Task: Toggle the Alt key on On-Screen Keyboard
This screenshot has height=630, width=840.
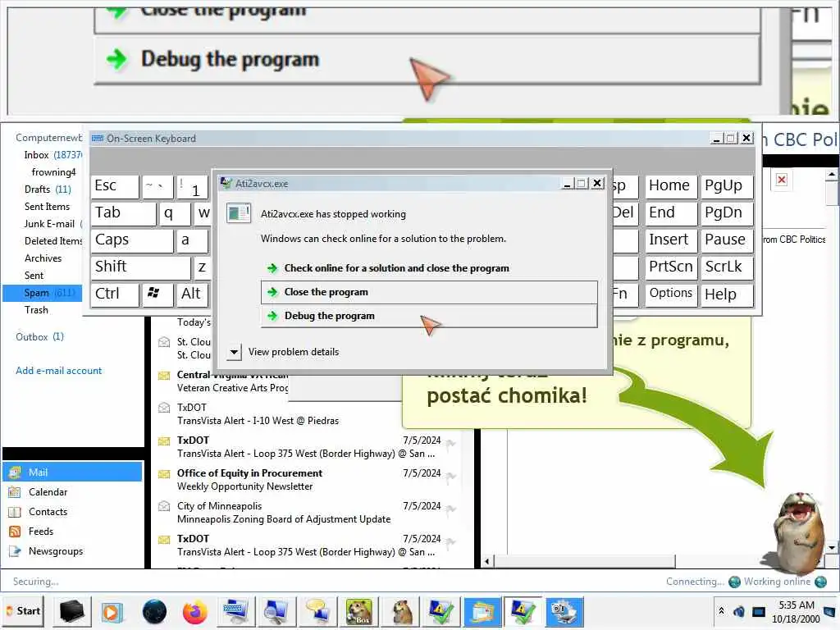Action: click(191, 294)
